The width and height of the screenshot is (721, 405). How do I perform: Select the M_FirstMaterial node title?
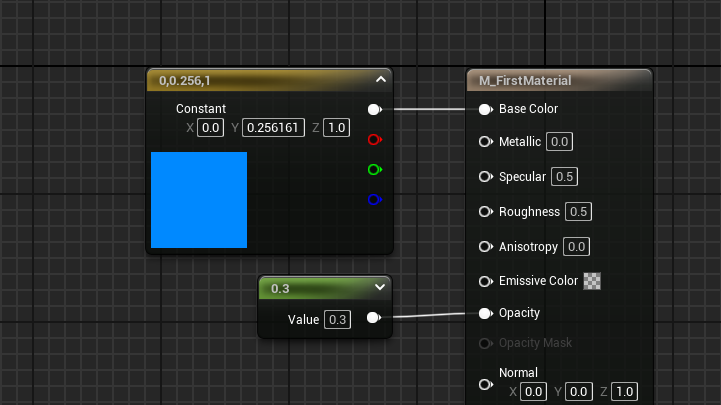525,80
